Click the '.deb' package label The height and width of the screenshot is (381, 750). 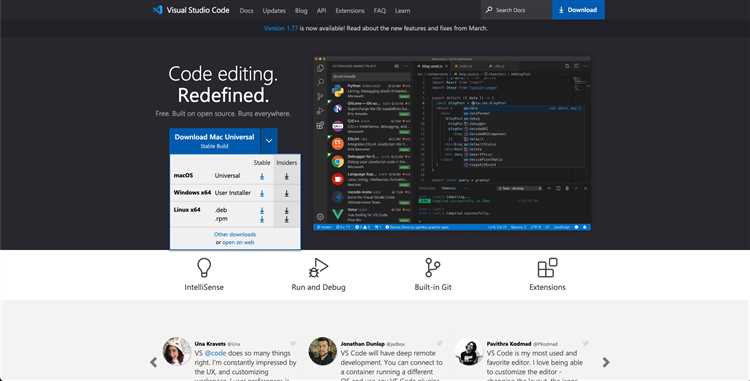pyautogui.click(x=221, y=210)
